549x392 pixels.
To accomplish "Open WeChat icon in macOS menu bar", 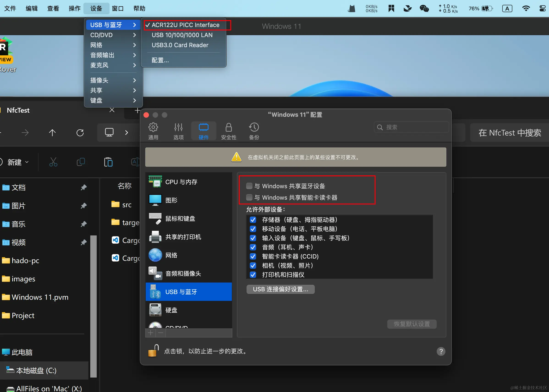I will (x=424, y=8).
